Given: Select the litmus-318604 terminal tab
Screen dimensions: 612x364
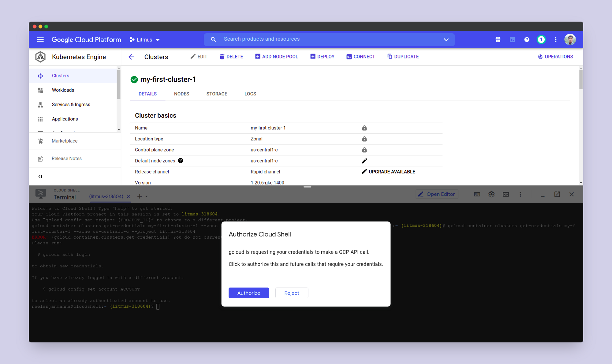Looking at the screenshot, I should (106, 196).
